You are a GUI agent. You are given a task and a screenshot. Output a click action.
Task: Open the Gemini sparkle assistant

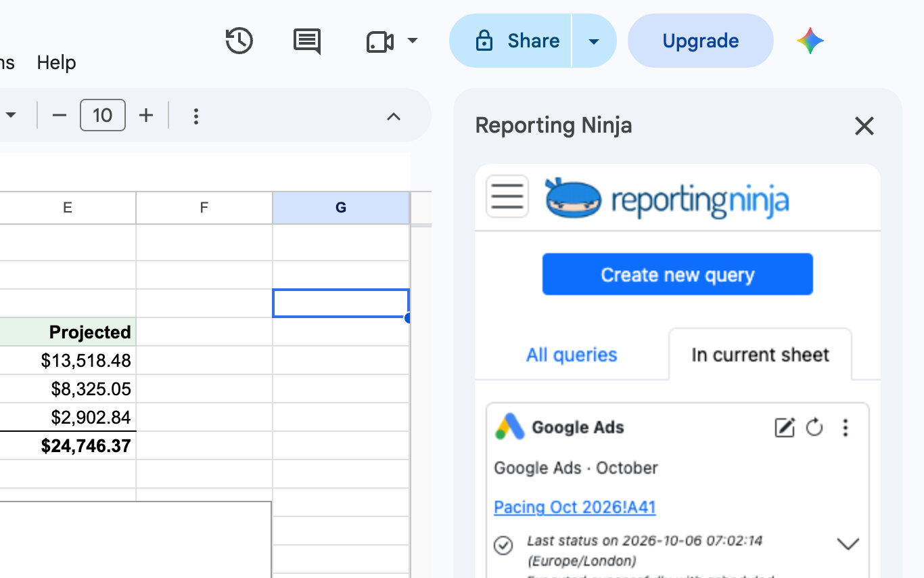coord(810,41)
